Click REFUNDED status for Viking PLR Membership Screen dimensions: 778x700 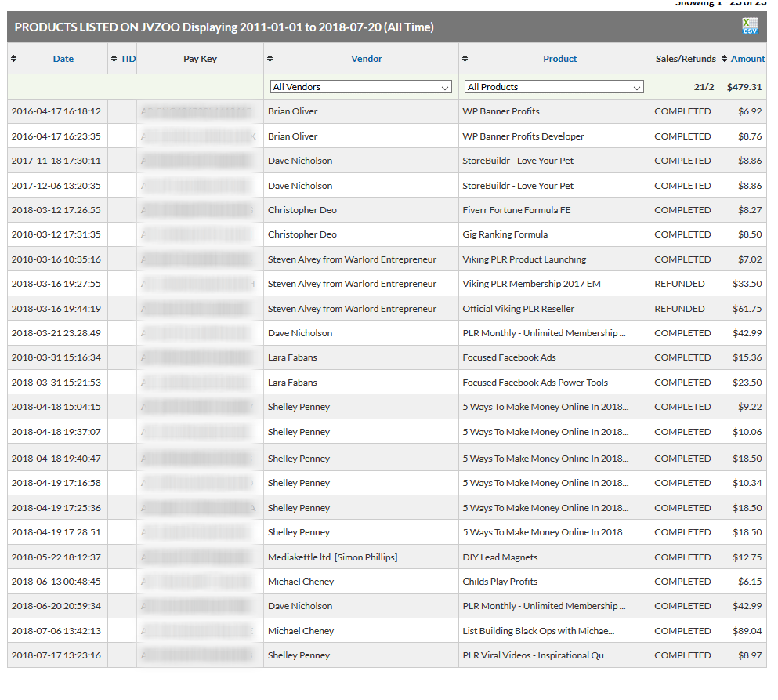click(679, 284)
